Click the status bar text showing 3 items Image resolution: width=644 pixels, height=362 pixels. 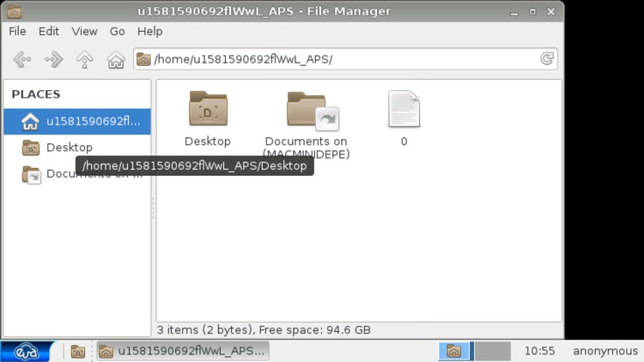264,330
